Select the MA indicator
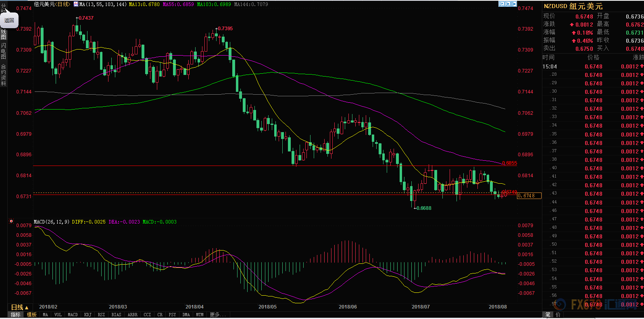The height and width of the screenshot is (319, 644). pos(45,315)
